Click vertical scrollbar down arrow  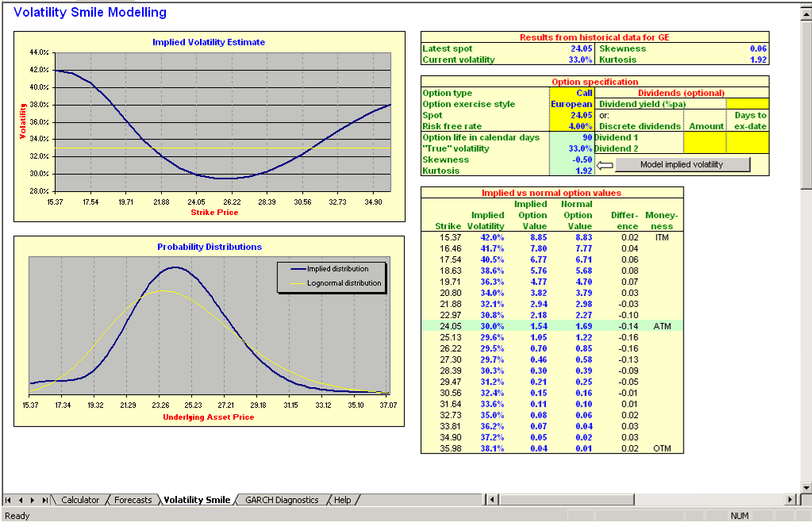point(806,487)
